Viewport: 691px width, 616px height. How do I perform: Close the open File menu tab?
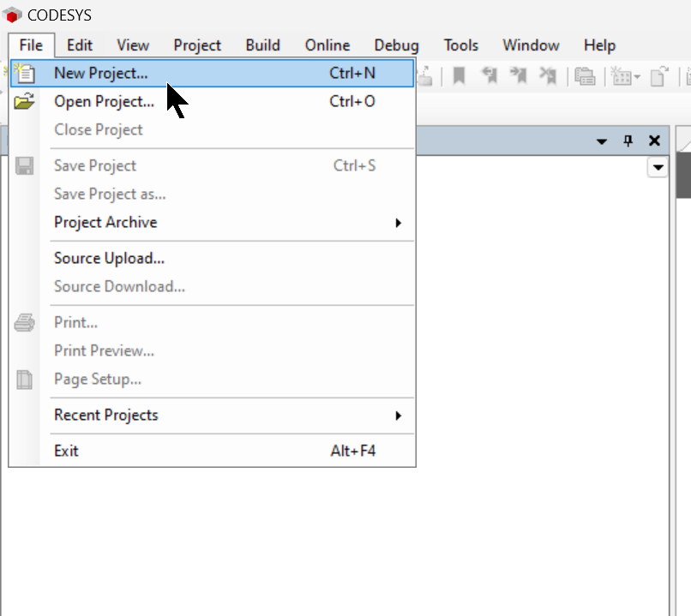pos(31,45)
